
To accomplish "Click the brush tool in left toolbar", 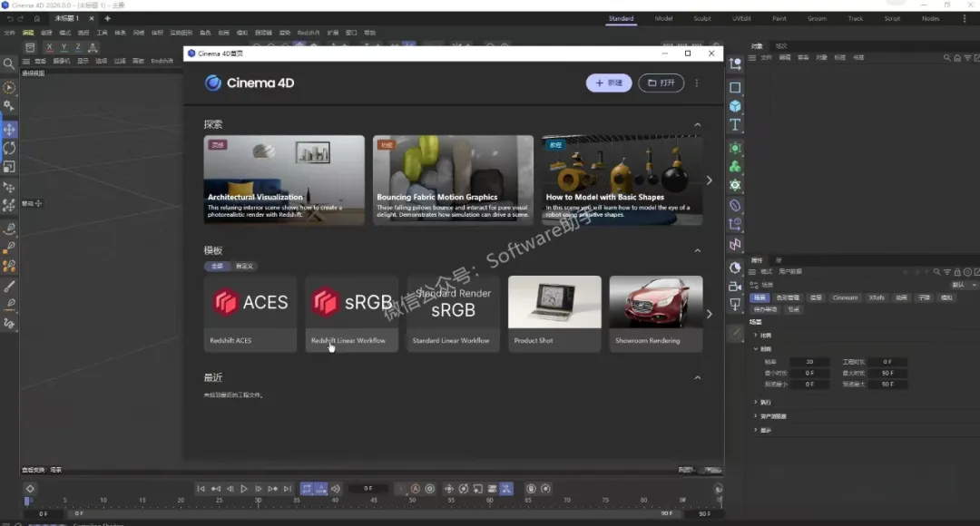I will click(x=9, y=287).
